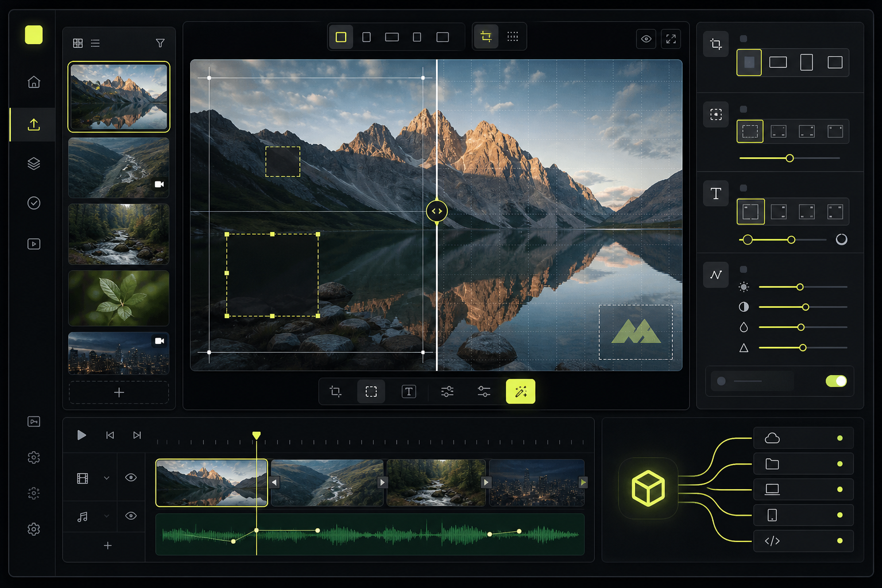882x588 pixels.
Task: Expand the audio track dropdown chevron
Action: pos(106,516)
